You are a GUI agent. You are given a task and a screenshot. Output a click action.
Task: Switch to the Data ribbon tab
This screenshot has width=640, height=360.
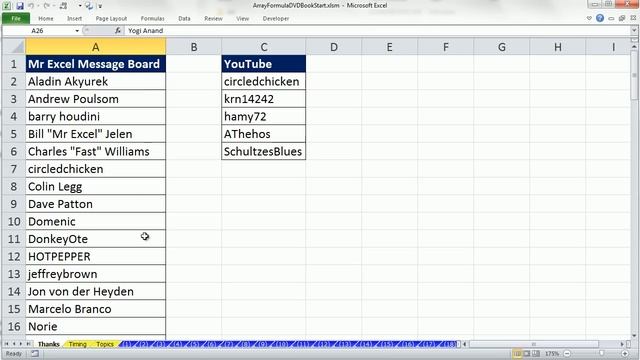(184, 18)
